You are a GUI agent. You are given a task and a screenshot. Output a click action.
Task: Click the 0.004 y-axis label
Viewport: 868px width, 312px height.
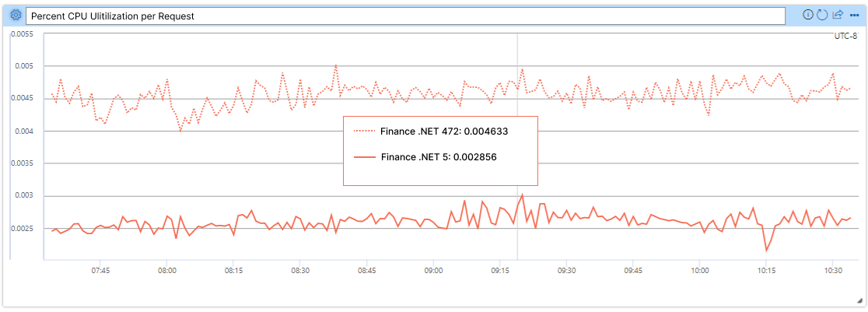(x=24, y=131)
